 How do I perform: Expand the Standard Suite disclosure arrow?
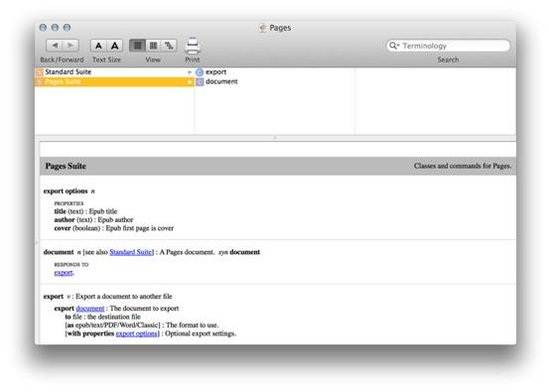189,72
